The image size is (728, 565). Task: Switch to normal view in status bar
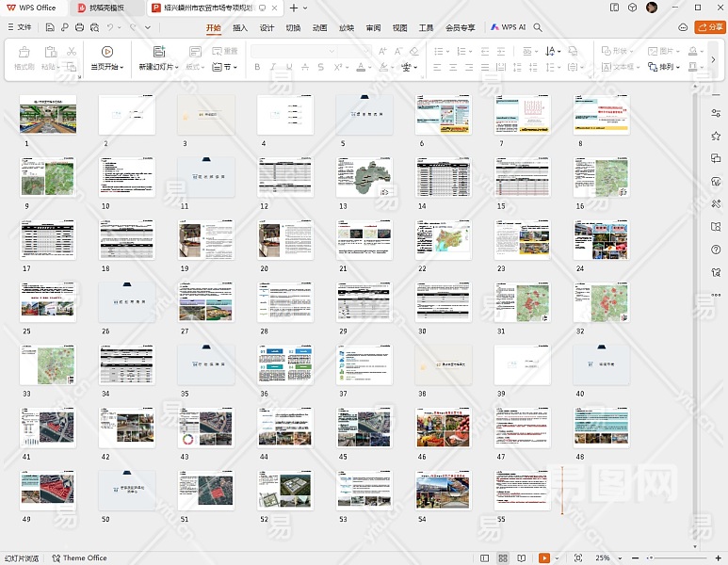point(486,558)
